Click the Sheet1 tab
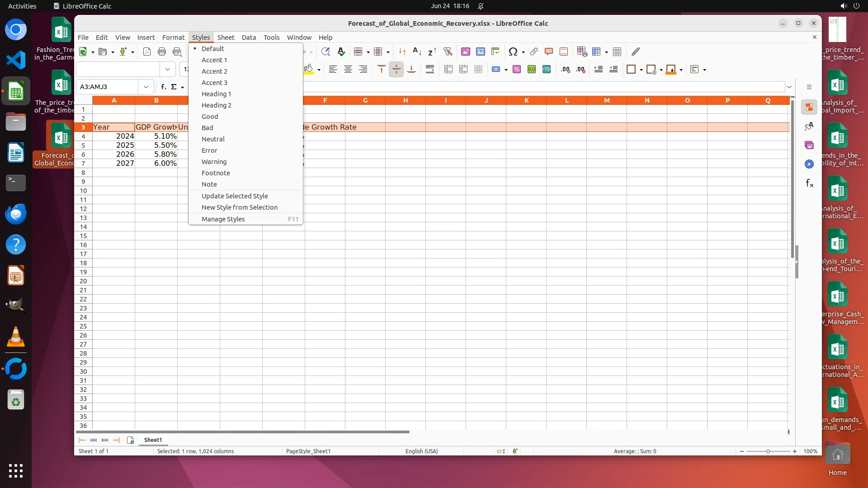868x488 pixels. (x=153, y=440)
